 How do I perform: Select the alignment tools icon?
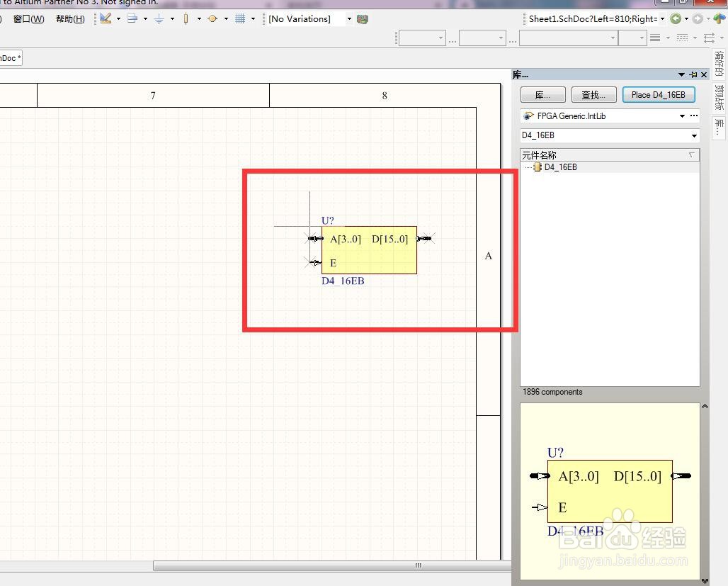click(x=133, y=18)
